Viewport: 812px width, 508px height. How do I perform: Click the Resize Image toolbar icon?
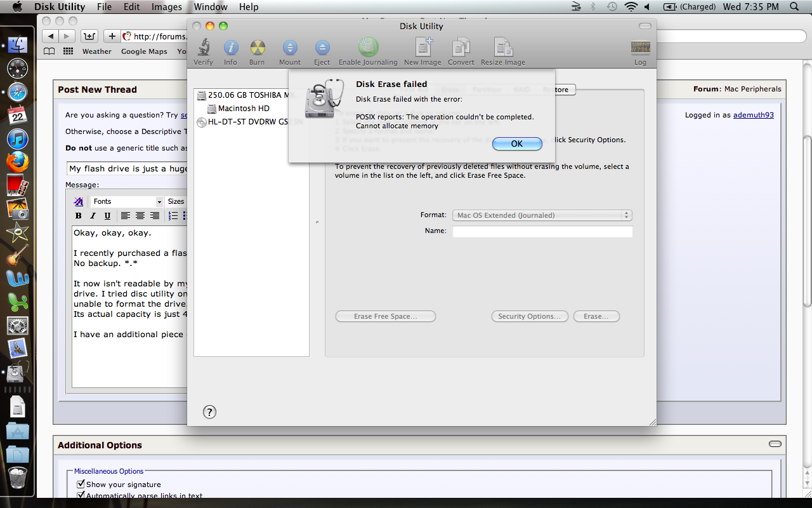pyautogui.click(x=503, y=48)
